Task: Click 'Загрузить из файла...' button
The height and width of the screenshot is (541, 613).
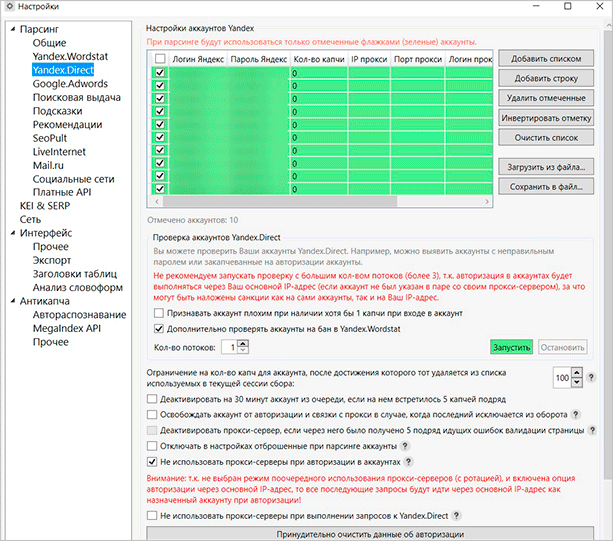Action: 548,166
